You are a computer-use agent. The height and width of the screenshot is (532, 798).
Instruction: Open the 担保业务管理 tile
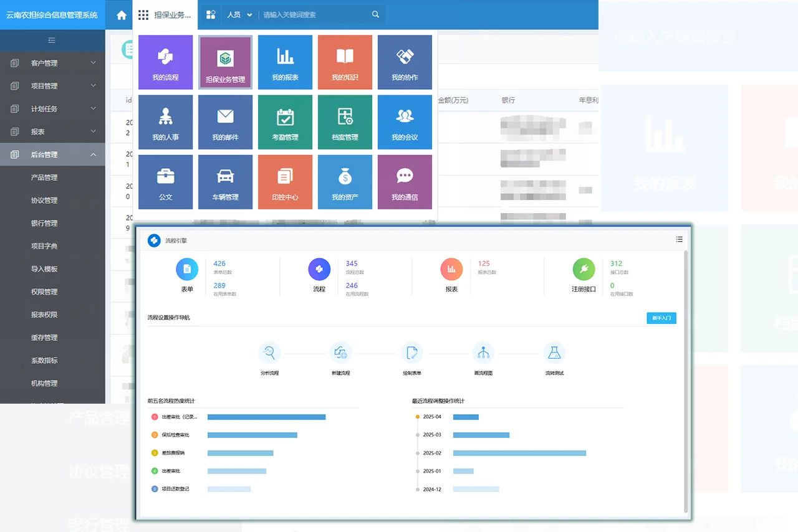coord(225,62)
